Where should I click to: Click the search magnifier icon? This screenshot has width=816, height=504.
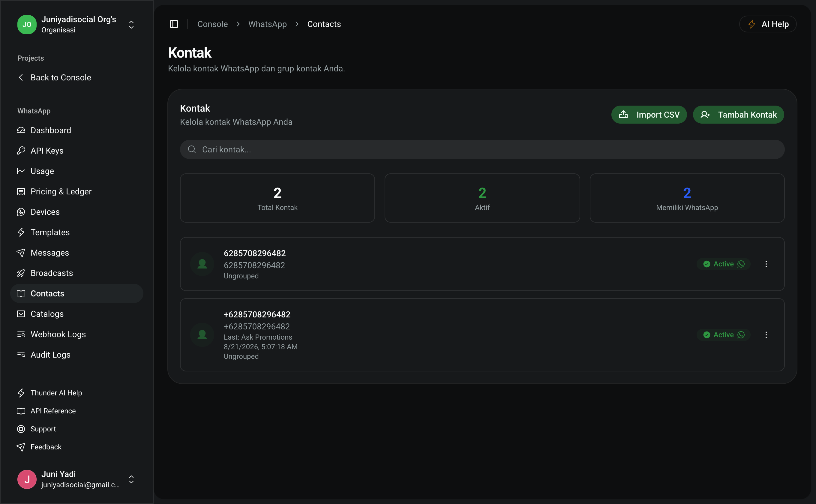[x=192, y=149]
